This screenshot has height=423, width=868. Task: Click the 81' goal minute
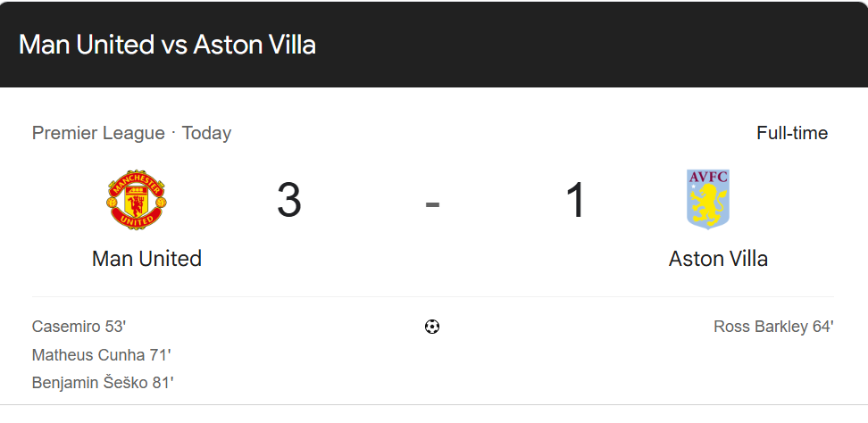pyautogui.click(x=162, y=383)
